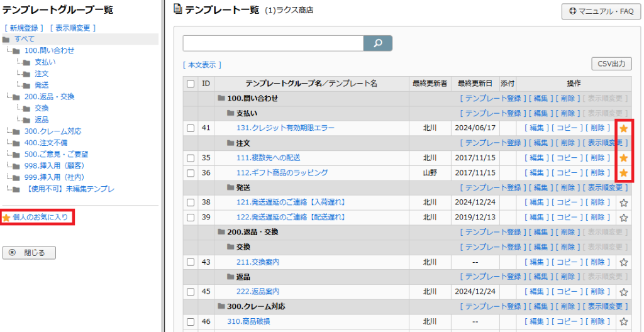The height and width of the screenshot is (332, 644).
Task: Open 100.問い合わせ group in sidebar tree
Action: (x=49, y=50)
